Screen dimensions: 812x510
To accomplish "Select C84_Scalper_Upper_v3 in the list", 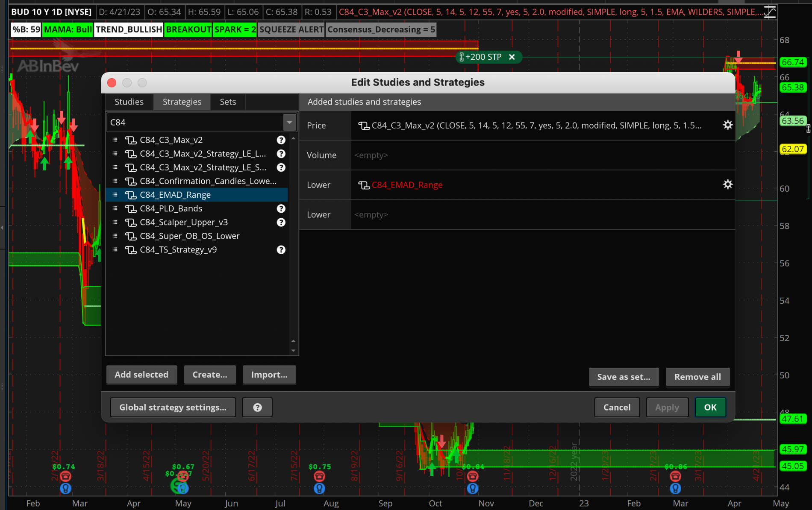I will tap(197, 222).
